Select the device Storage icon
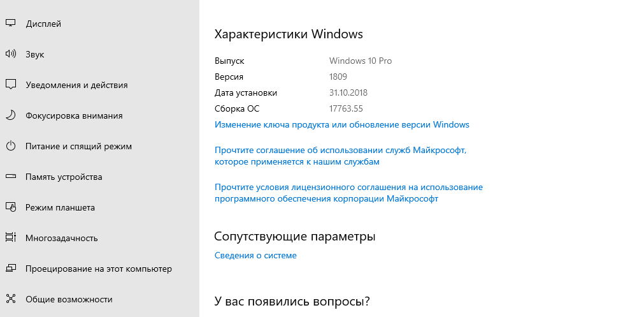This screenshot has height=317, width=644. tap(10, 177)
